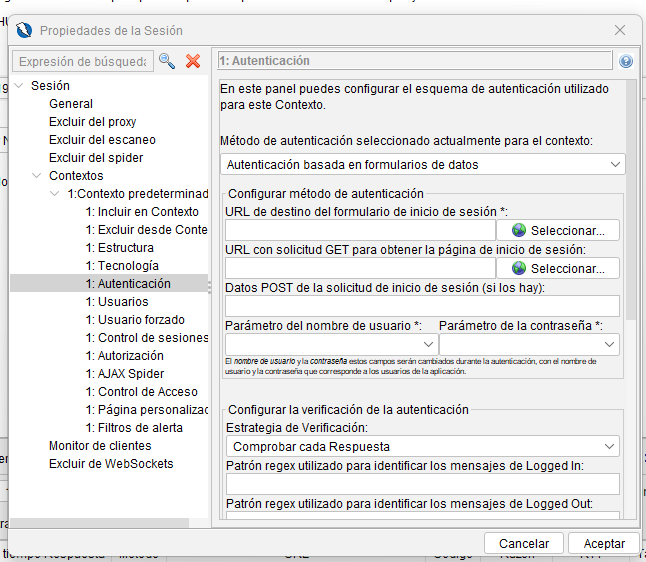
Task: Click the POST data input field
Action: click(x=422, y=306)
